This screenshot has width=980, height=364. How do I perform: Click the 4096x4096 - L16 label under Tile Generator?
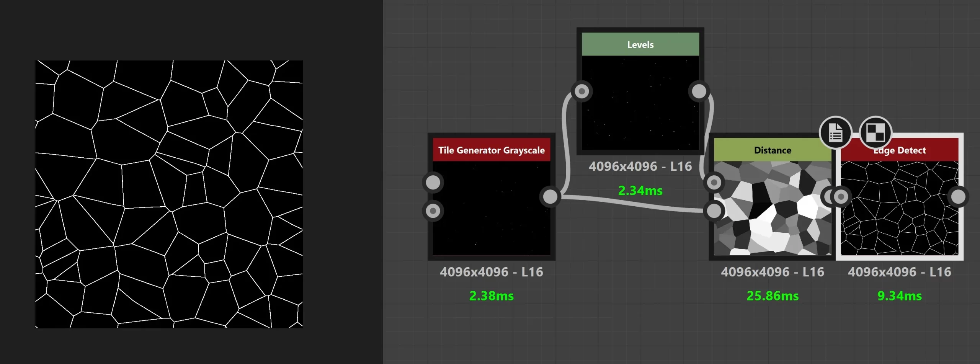coord(492,272)
